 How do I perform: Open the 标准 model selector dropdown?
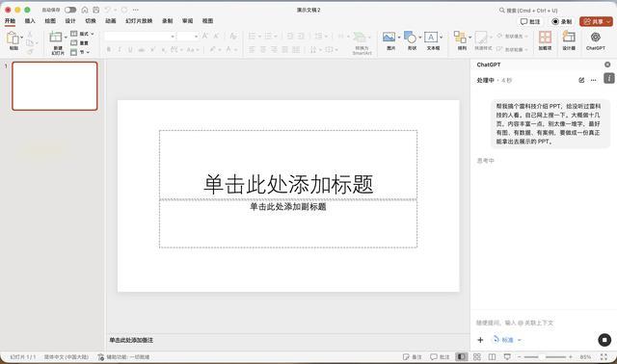(507, 340)
